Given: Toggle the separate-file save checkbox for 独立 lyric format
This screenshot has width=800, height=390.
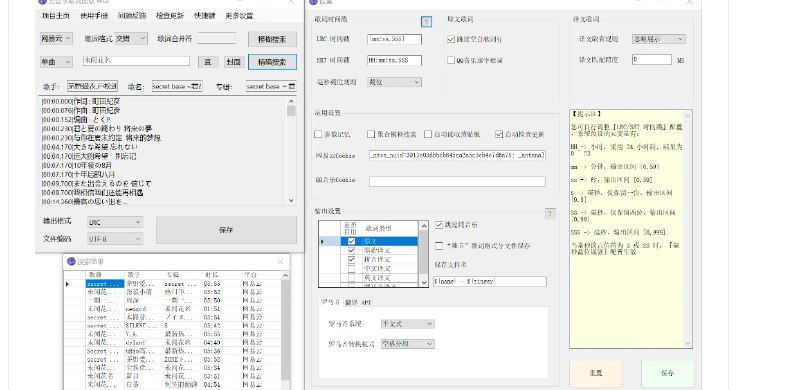Looking at the screenshot, I should (x=439, y=246).
